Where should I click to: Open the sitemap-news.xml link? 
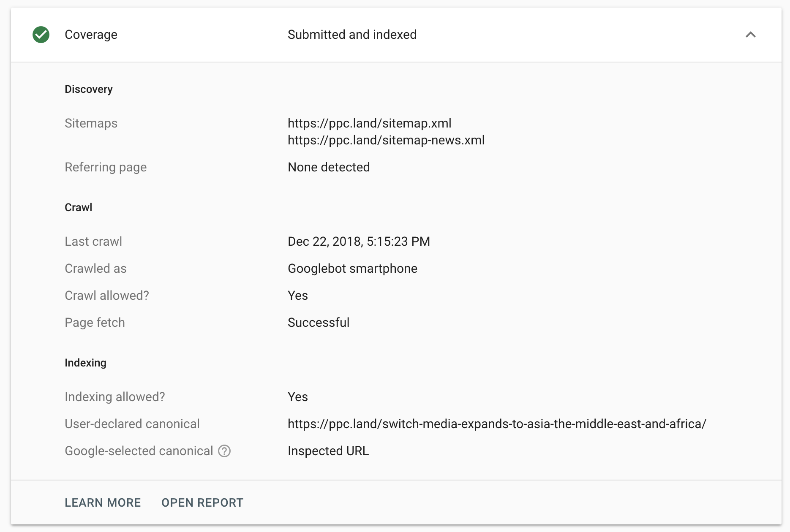pyautogui.click(x=386, y=140)
